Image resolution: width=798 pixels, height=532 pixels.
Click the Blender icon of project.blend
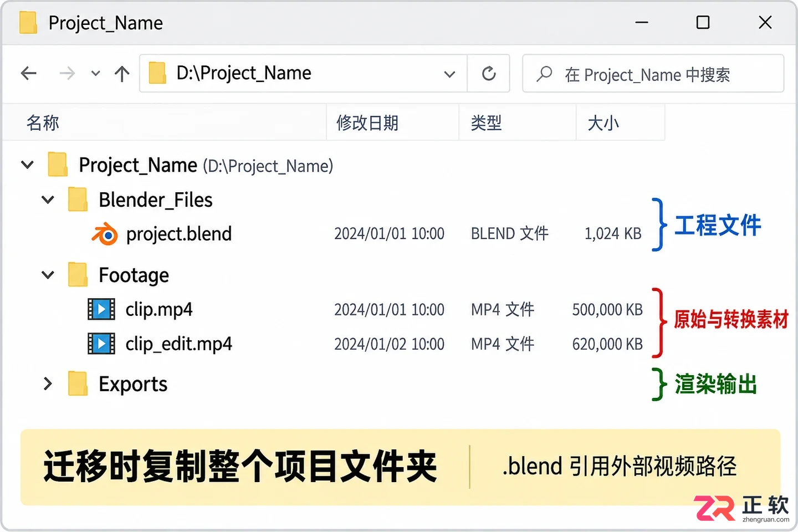[x=105, y=234]
